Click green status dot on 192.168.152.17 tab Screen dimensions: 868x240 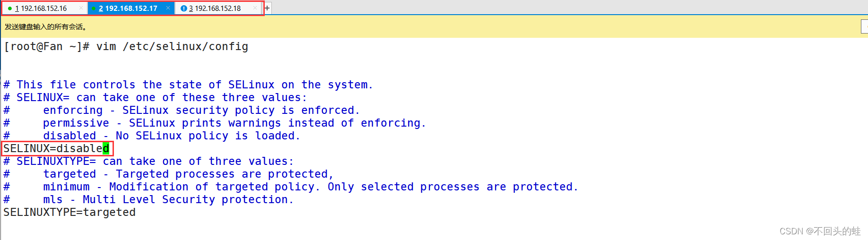coord(94,9)
